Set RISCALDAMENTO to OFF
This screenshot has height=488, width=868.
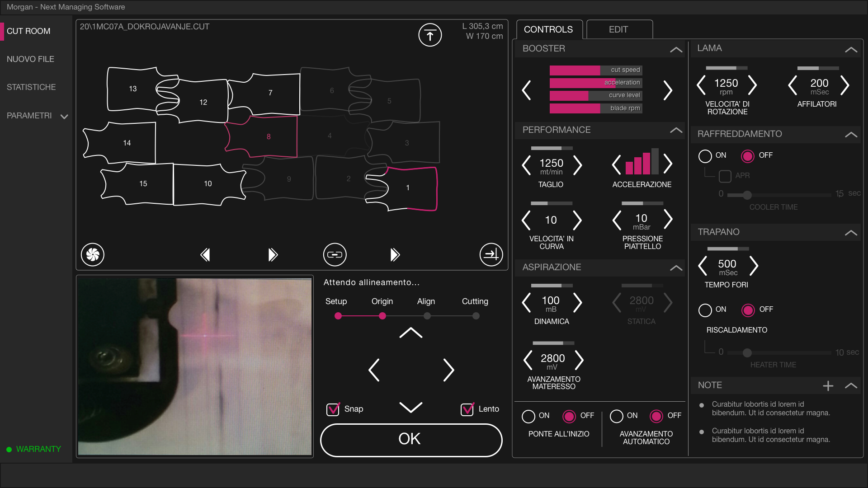(748, 310)
